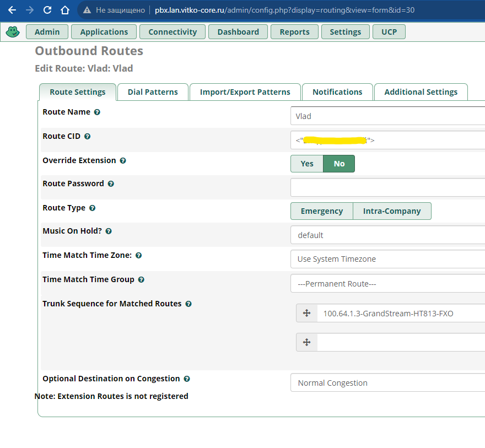This screenshot has height=448, width=485.
Task: Click help icon beside Override Extension
Action: pyautogui.click(x=123, y=161)
